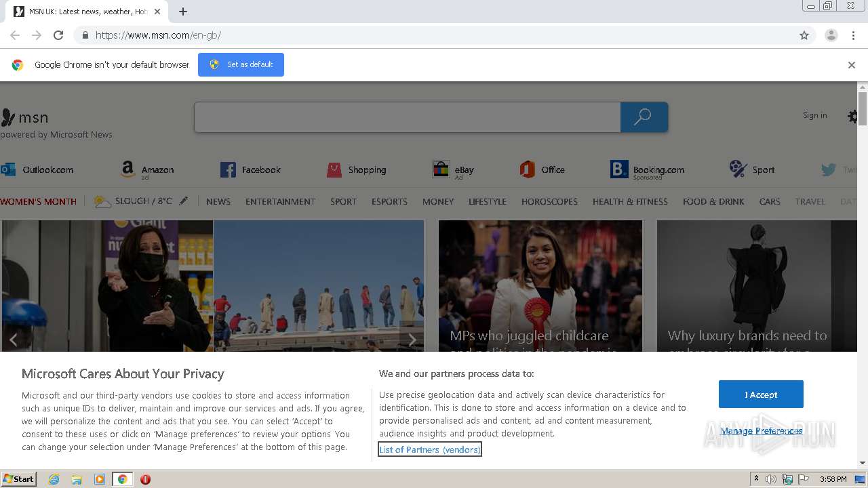Open the HOROSCOPES section
This screenshot has height=488, width=868.
point(549,201)
